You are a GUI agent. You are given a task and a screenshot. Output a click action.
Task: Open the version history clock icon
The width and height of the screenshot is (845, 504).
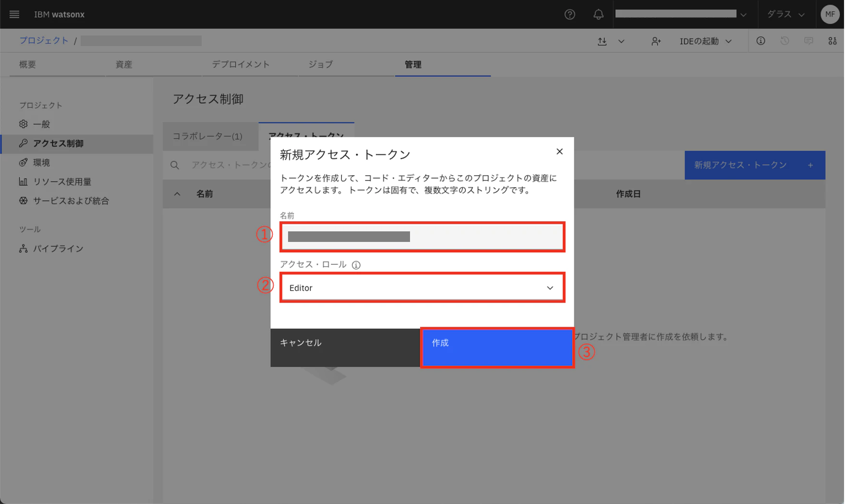785,41
